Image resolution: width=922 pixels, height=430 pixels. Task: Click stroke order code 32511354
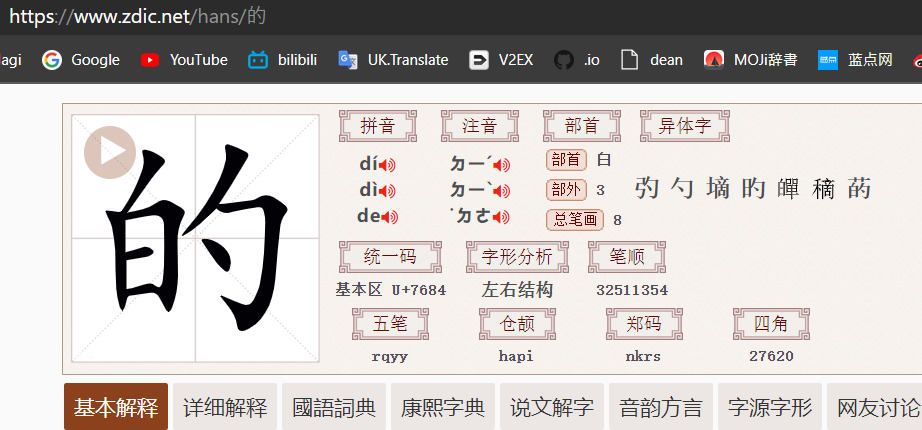pyautogui.click(x=632, y=290)
